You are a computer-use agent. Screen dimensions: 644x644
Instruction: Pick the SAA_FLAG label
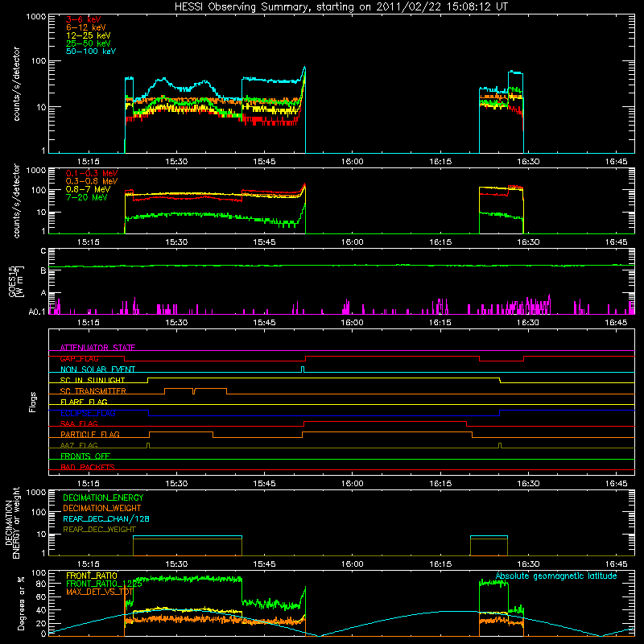pos(79,423)
